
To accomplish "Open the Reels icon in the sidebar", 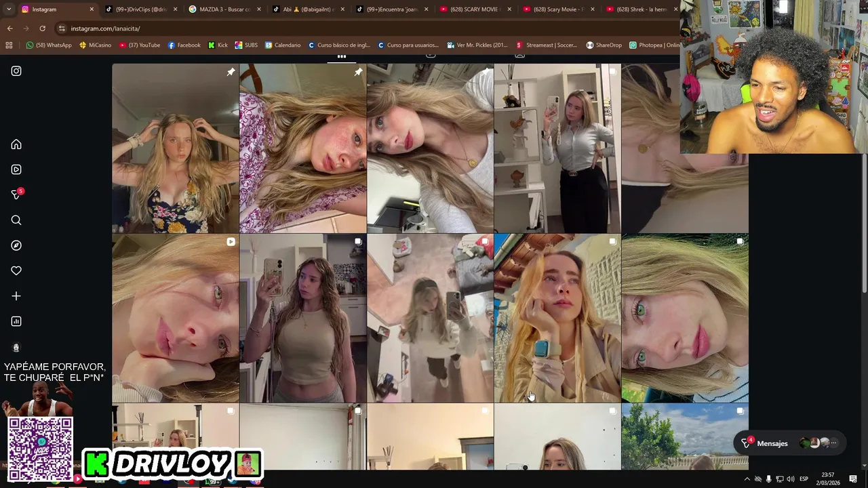I will [16, 169].
